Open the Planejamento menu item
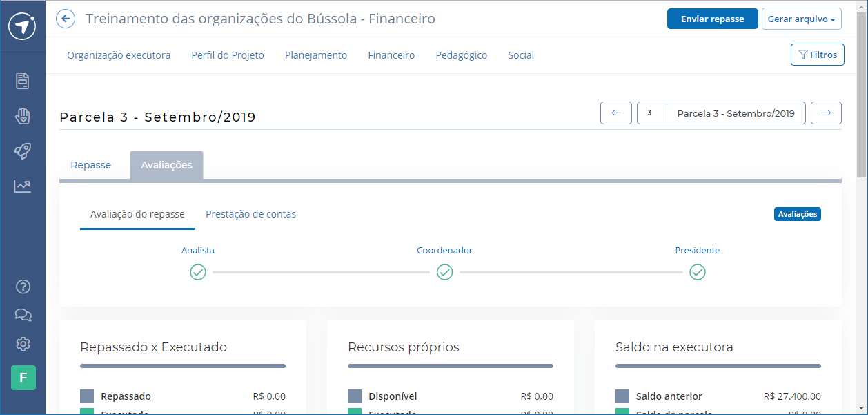 [316, 55]
